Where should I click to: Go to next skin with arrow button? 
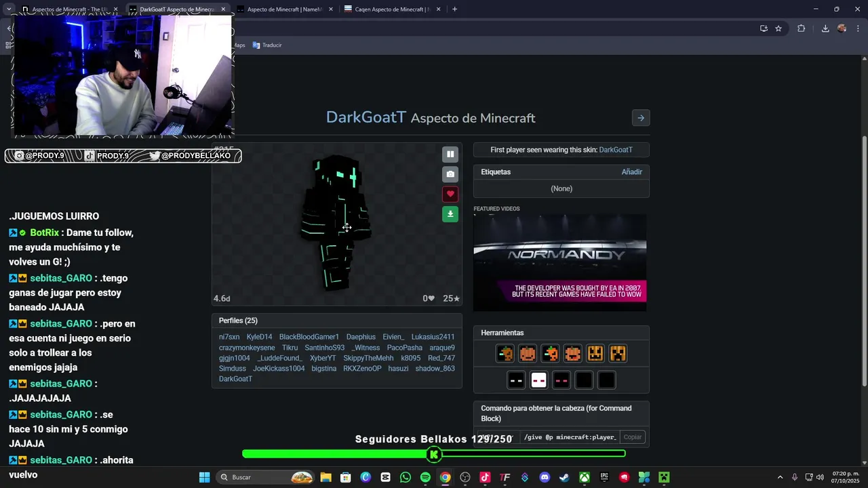click(641, 118)
